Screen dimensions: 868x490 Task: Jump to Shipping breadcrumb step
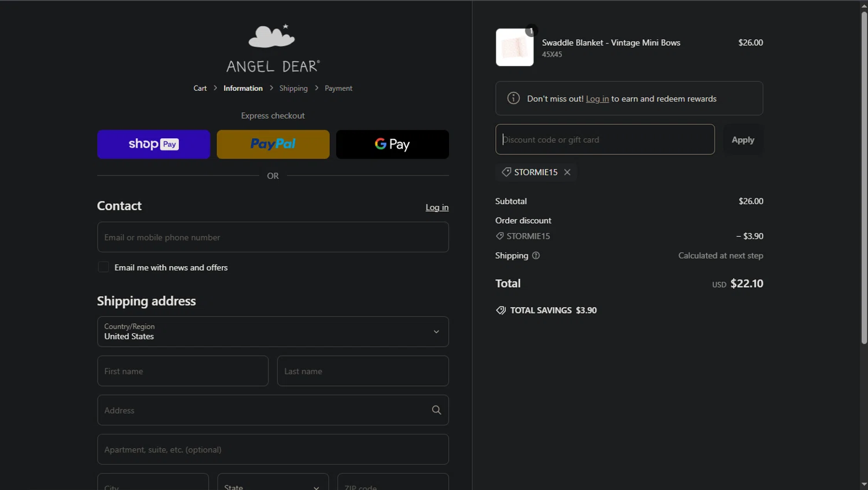click(293, 89)
